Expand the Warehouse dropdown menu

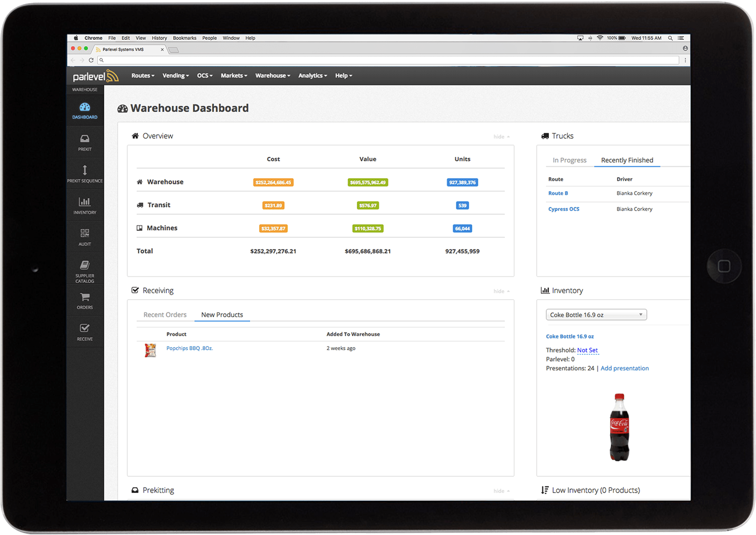point(273,76)
